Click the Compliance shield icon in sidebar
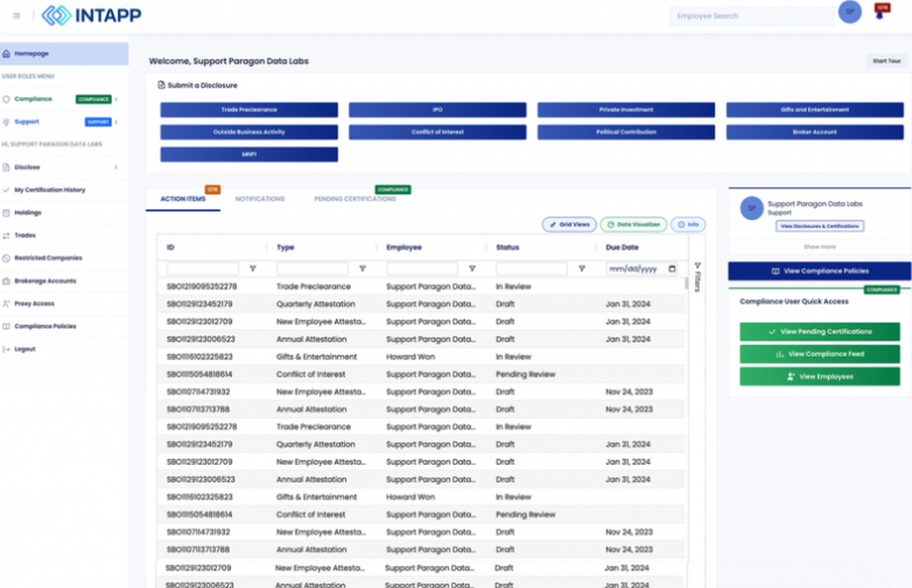 pyautogui.click(x=6, y=98)
